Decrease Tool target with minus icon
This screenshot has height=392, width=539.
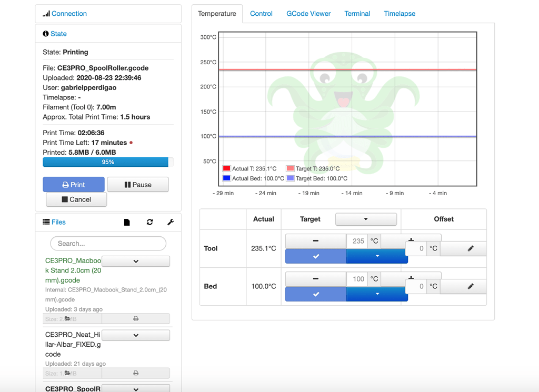315,240
